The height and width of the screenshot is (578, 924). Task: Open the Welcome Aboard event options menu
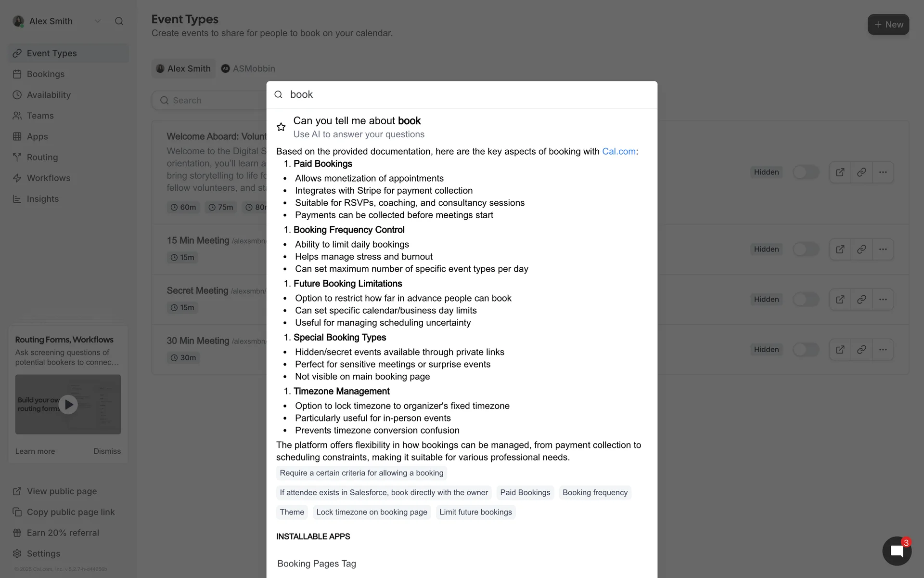pyautogui.click(x=883, y=172)
